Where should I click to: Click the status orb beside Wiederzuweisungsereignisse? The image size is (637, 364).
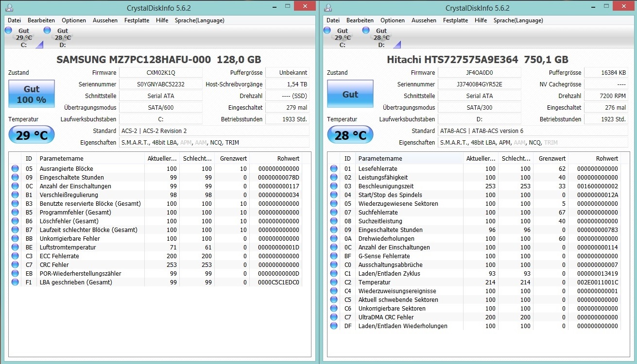pos(334,291)
